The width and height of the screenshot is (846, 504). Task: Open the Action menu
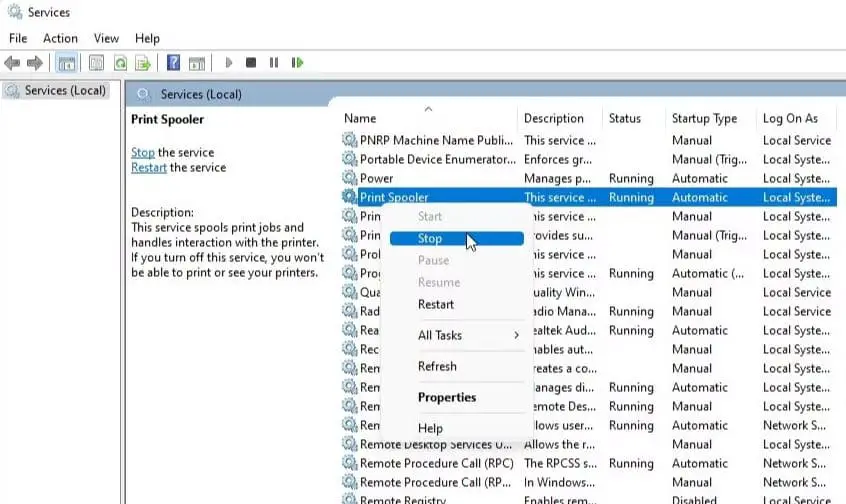[60, 38]
